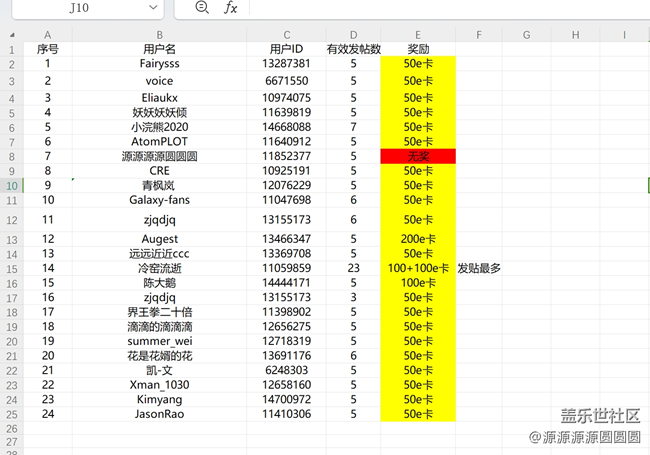Viewport: 650px width, 455px height.
Task: Select the cell containing 远远近近ccc
Action: [159, 254]
